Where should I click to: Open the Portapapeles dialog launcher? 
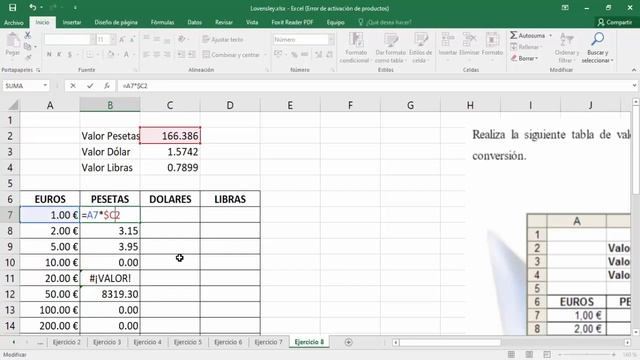[38, 70]
